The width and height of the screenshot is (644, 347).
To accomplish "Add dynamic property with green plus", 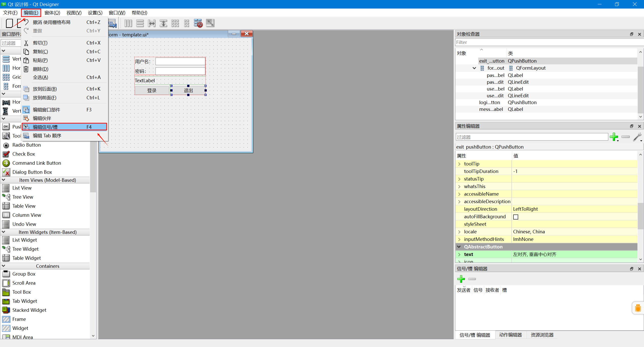I will tap(614, 137).
